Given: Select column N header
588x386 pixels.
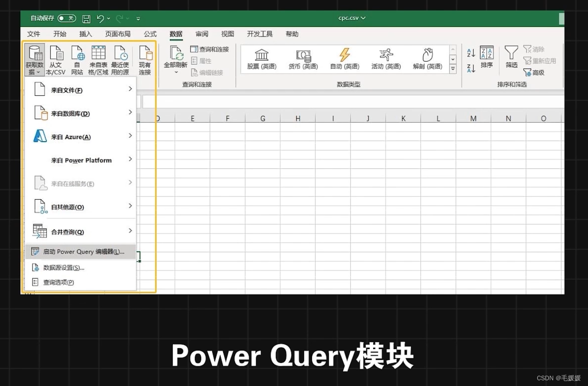Looking at the screenshot, I should pyautogui.click(x=508, y=118).
